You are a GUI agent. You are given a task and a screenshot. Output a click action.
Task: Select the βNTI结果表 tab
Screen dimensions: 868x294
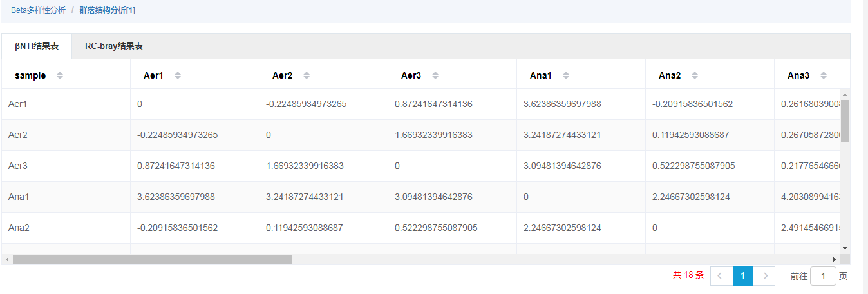point(37,46)
